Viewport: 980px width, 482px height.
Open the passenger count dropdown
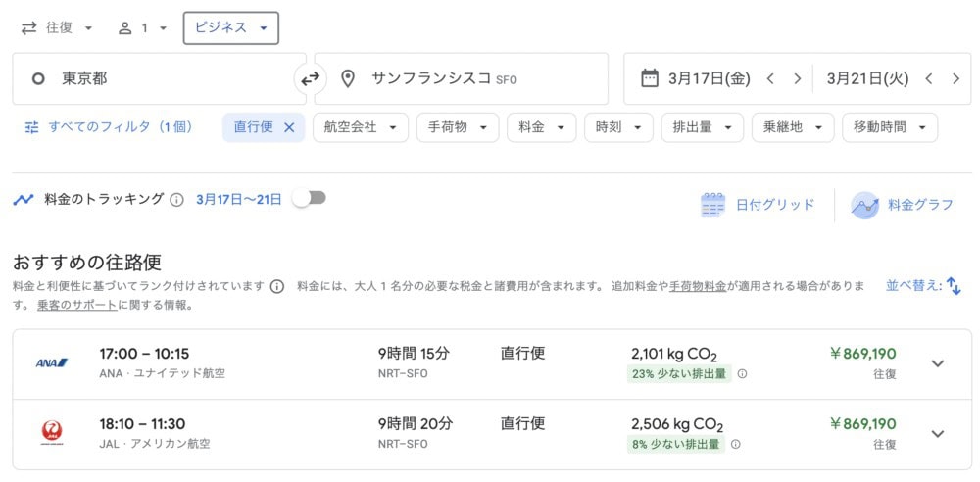(143, 28)
